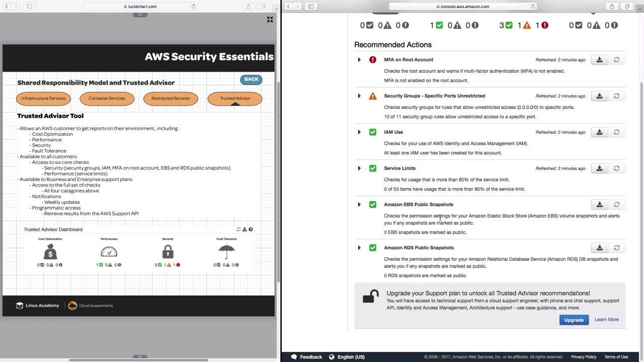Select the Abstracted Services tab in the diagram
This screenshot has height=362, width=644.
(x=171, y=99)
